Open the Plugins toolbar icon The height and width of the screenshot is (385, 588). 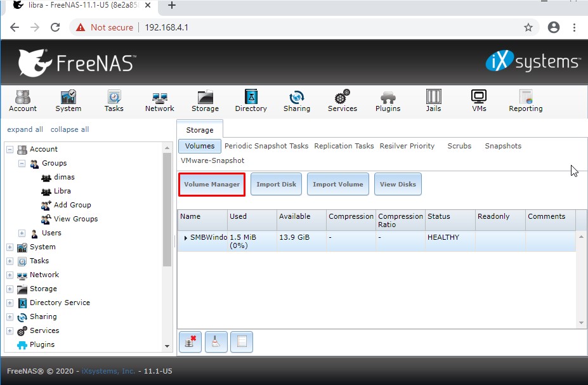pos(388,100)
